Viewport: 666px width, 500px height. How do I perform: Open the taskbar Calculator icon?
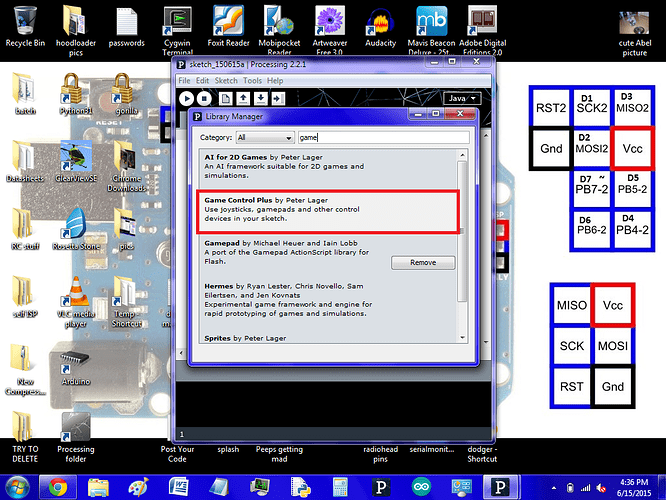click(340, 487)
